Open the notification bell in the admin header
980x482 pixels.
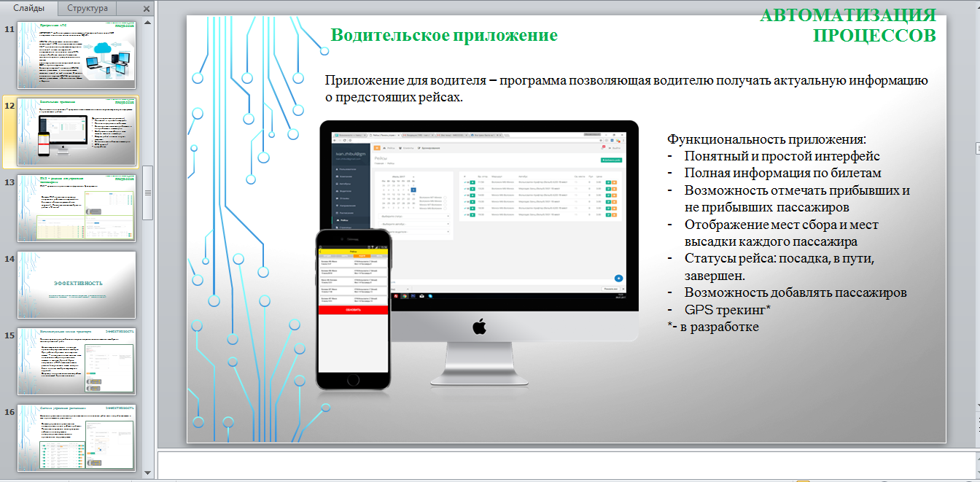[x=602, y=147]
